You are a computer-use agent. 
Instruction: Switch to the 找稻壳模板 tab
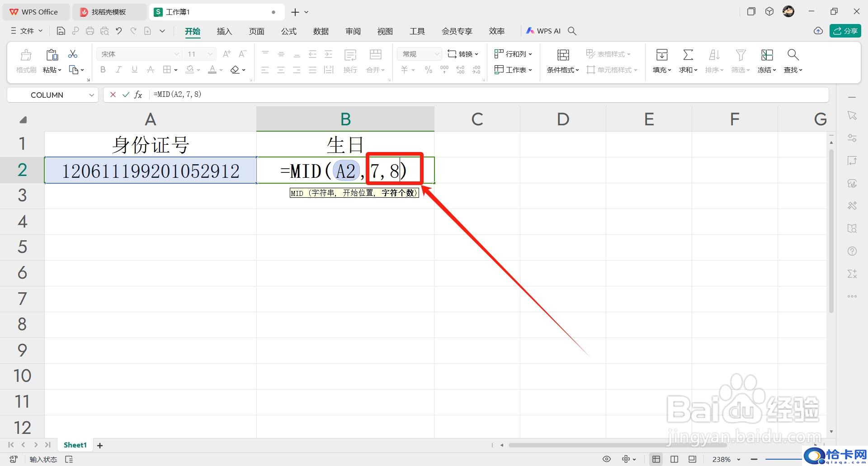[x=108, y=12]
